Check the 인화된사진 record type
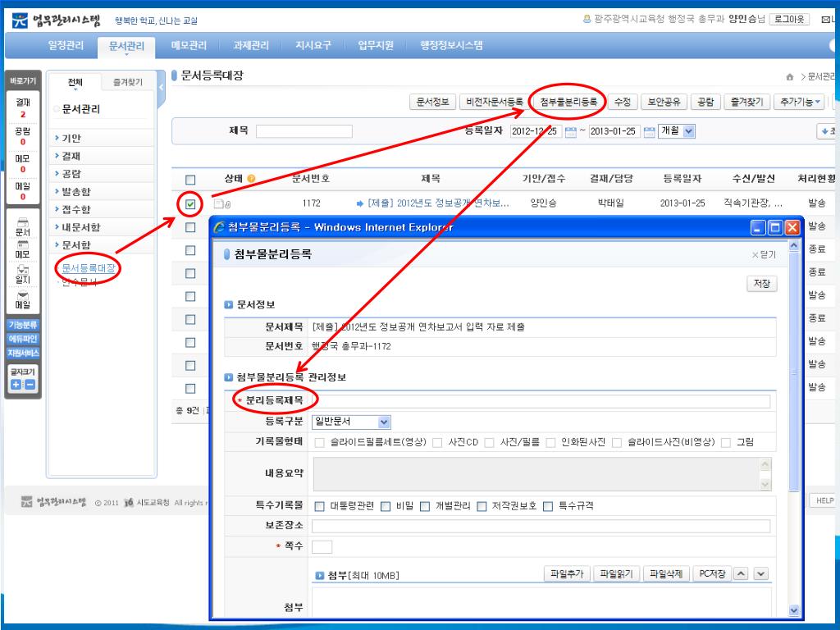This screenshot has height=630, width=840. pos(550,442)
